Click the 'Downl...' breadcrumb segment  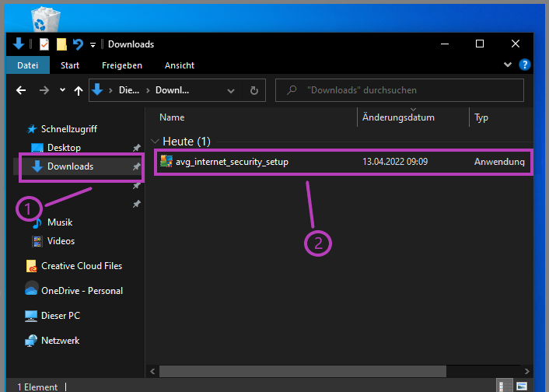(x=173, y=90)
